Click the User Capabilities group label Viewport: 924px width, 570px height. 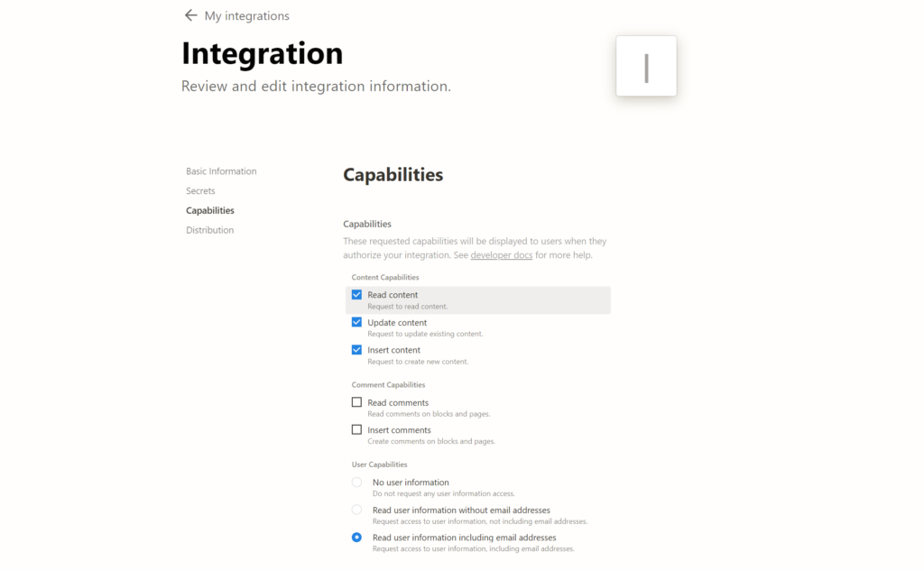pos(380,464)
